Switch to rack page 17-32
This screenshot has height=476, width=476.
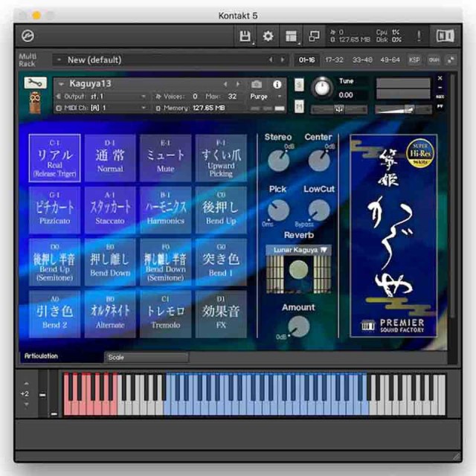point(334,59)
